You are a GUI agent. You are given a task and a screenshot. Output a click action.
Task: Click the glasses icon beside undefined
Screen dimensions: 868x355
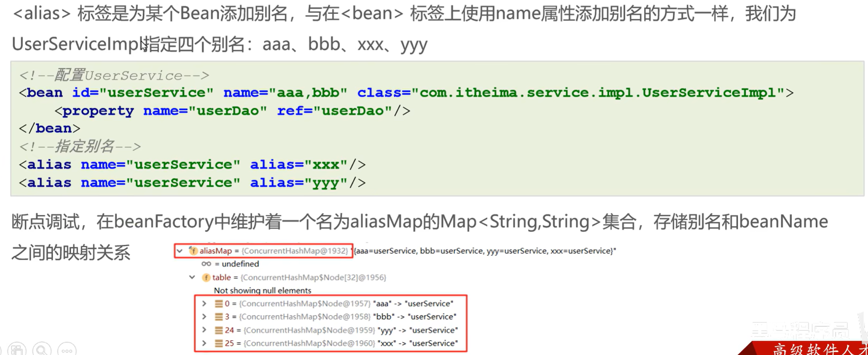tap(206, 264)
